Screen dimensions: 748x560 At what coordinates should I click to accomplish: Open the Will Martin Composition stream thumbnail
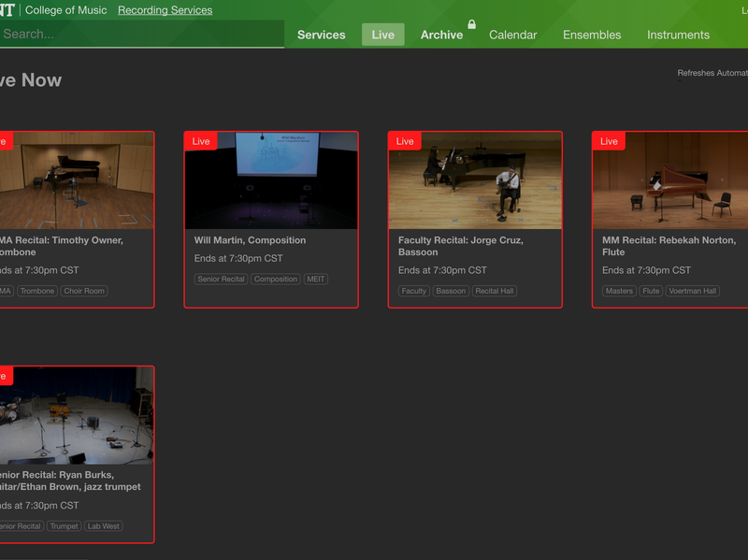coord(271,180)
